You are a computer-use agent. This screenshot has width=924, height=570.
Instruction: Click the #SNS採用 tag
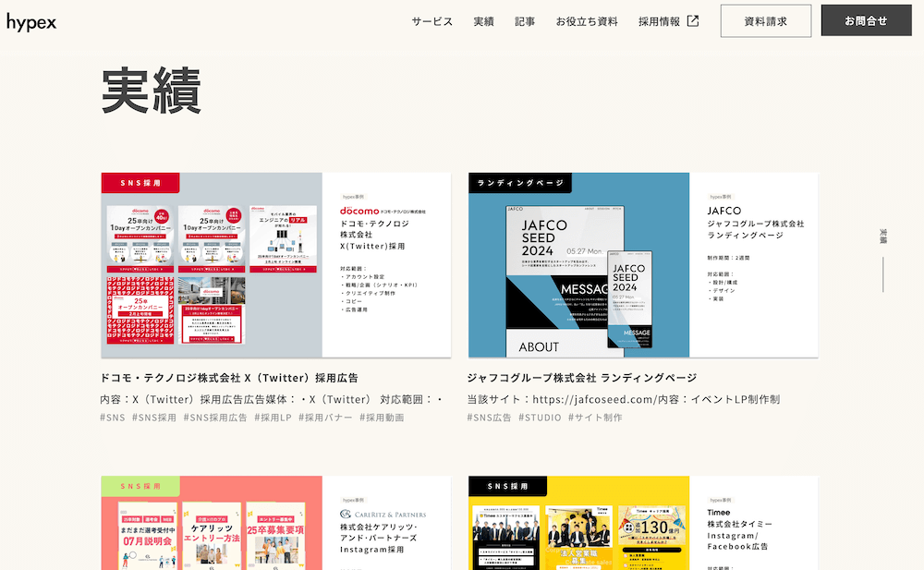(153, 418)
